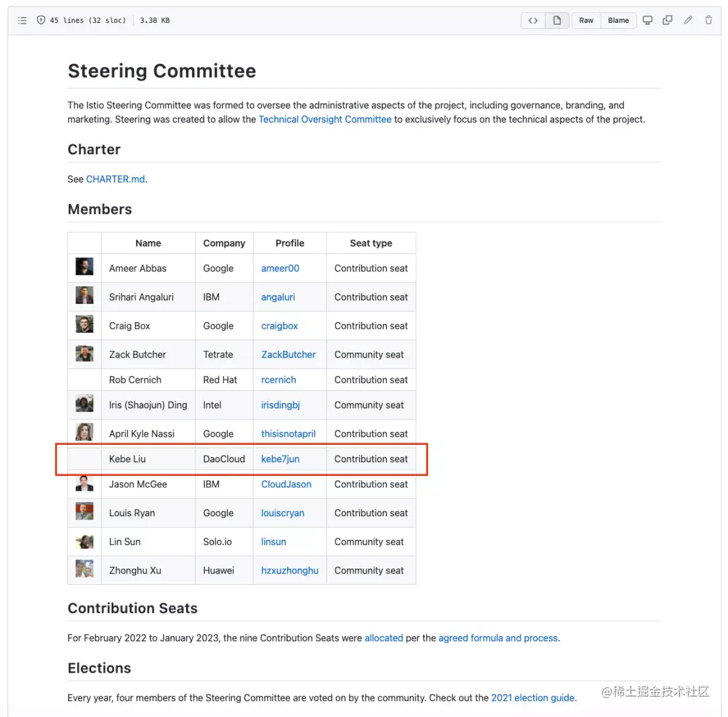
Task: Click Louis Ryan avatar thumbnail
Action: (x=84, y=511)
